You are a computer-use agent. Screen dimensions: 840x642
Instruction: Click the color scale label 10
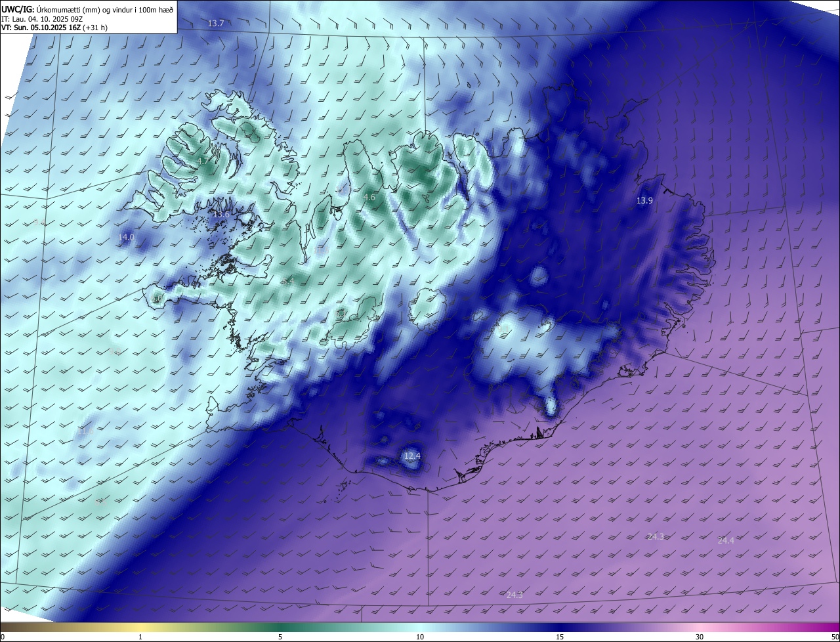coord(420,637)
